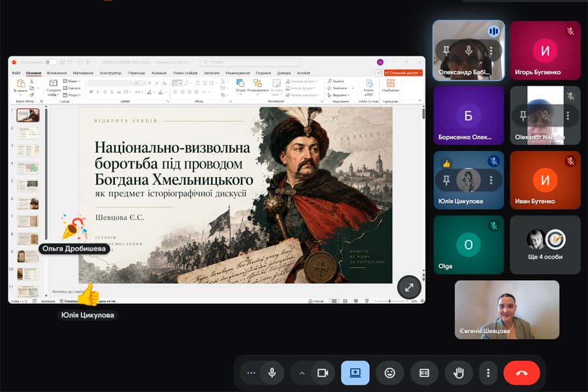Screen dimensions: 588x392
Task: Expand audio settings chevron beside camera
Action: click(x=302, y=373)
